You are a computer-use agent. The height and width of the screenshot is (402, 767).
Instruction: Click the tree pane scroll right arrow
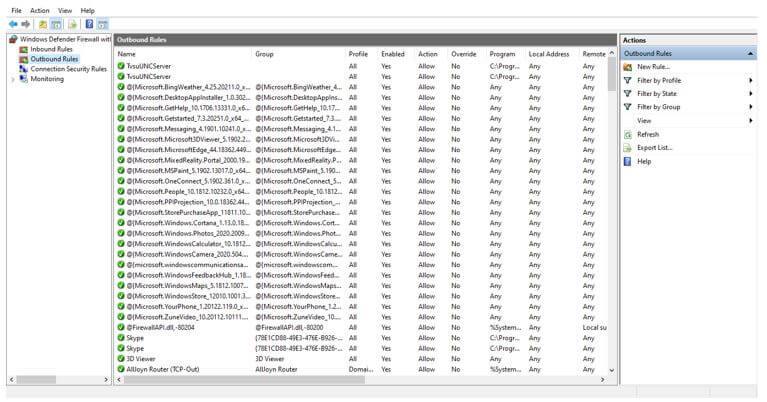click(x=106, y=380)
